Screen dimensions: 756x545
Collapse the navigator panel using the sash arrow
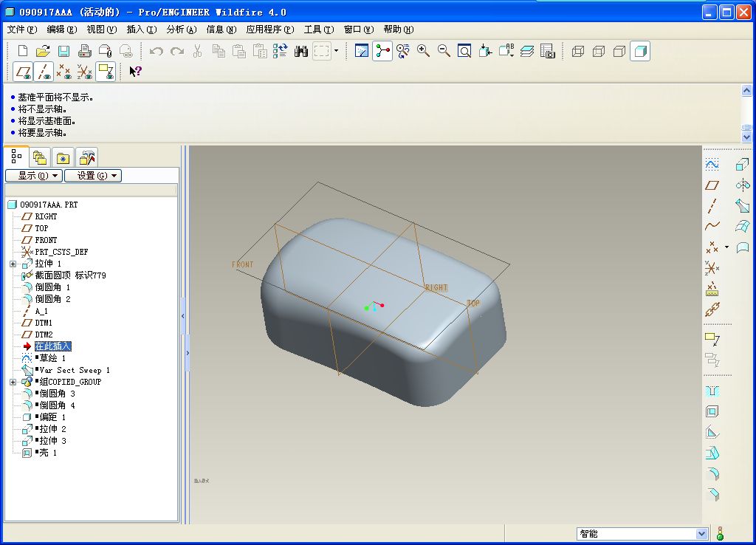coord(183,316)
